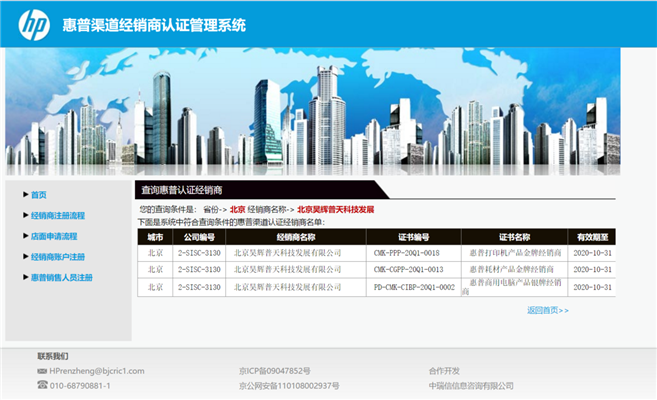This screenshot has height=400, width=657.
Task: Select 惠普销售人员注册 in sidebar
Action: click(x=62, y=277)
